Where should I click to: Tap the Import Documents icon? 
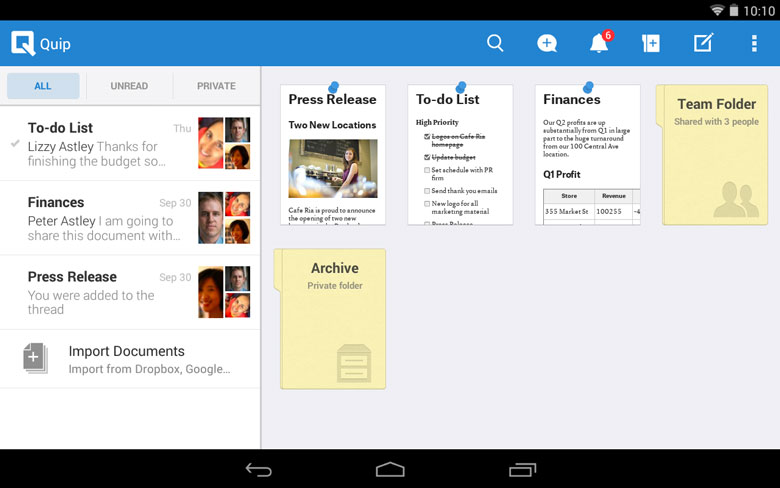pos(34,358)
